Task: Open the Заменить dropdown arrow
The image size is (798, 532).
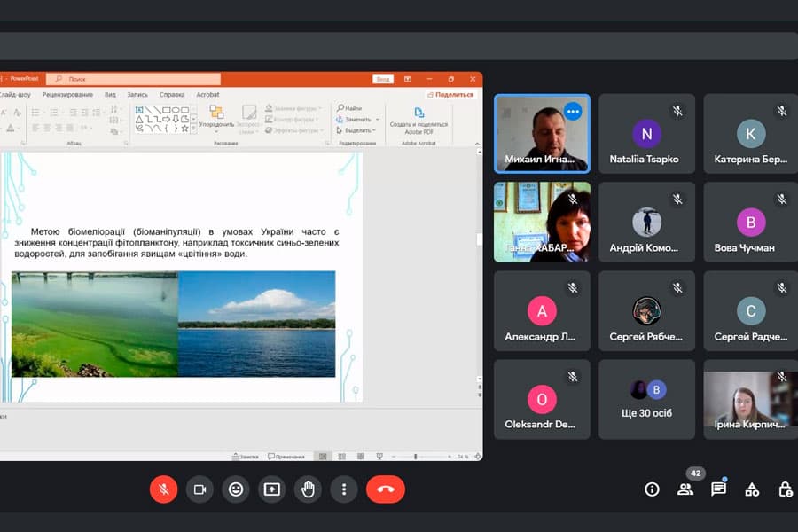Action: 378,119
